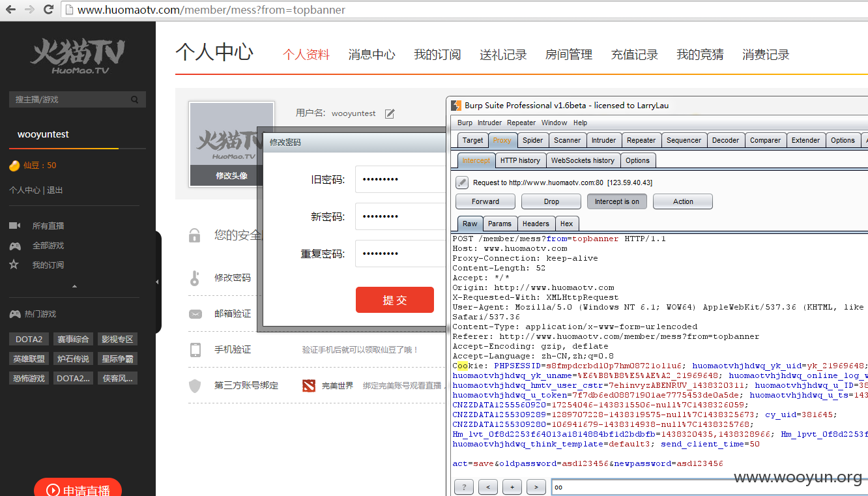
Task: Click the Action button
Action: pos(683,201)
